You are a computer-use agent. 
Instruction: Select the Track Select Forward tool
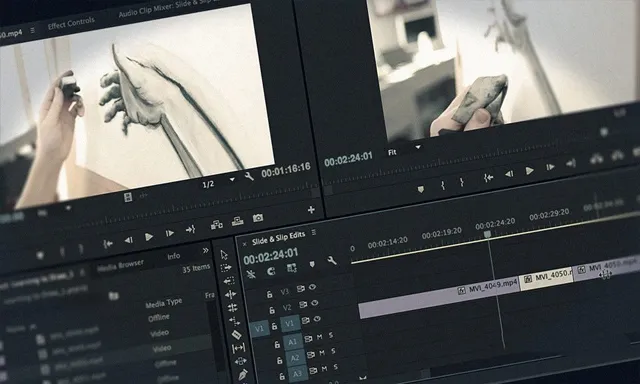[226, 268]
